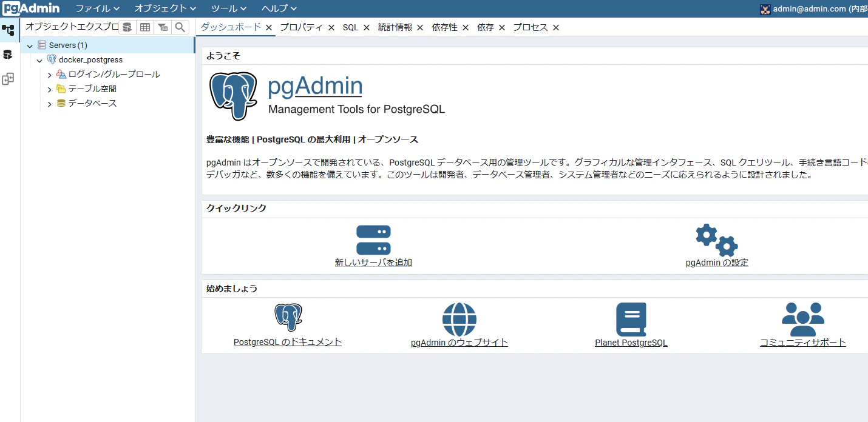
Task: Click the globe icon above pgAdmin のウェブサイト
Action: (459, 320)
